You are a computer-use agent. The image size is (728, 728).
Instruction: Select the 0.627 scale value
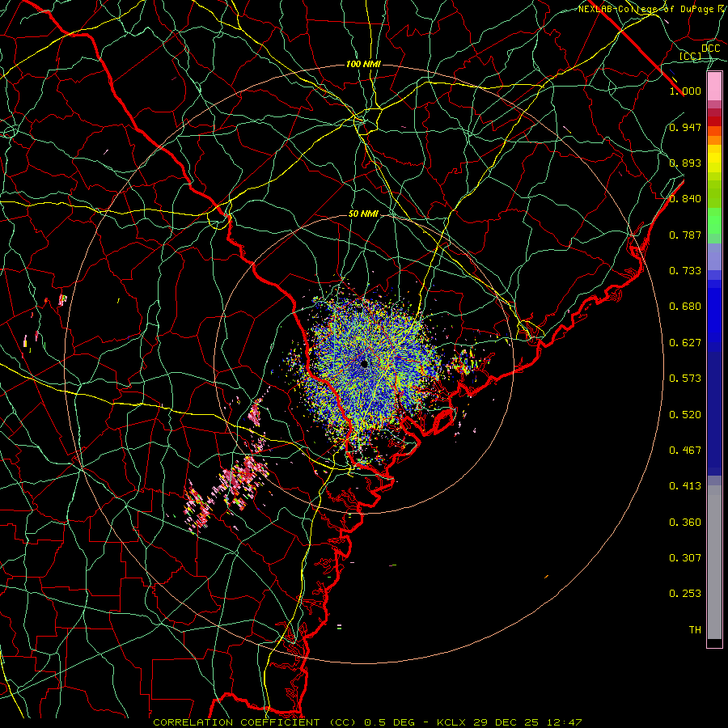point(685,343)
